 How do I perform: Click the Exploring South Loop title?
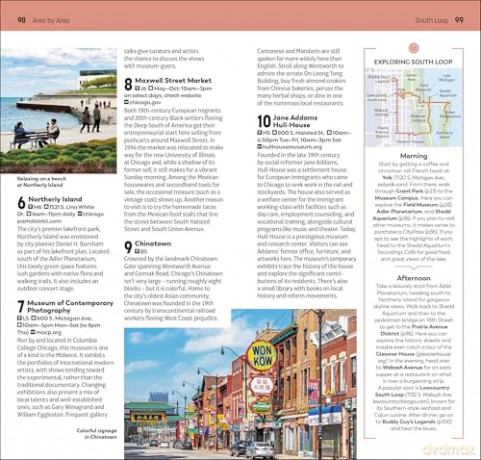coord(413,62)
